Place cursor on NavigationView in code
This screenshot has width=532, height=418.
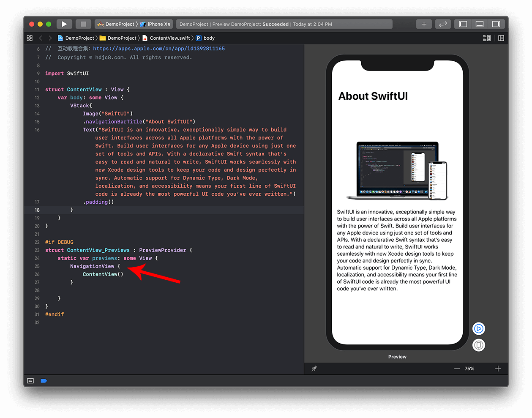(x=92, y=266)
